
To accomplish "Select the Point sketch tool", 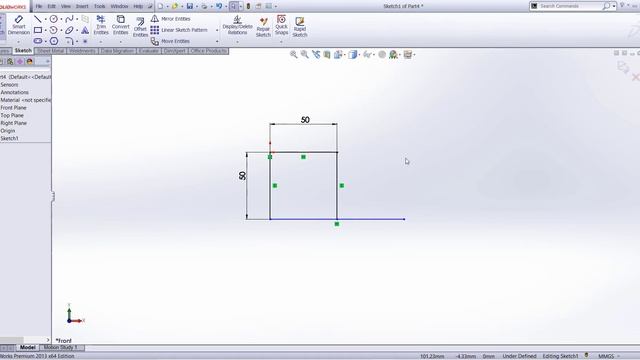I will 85,41.
